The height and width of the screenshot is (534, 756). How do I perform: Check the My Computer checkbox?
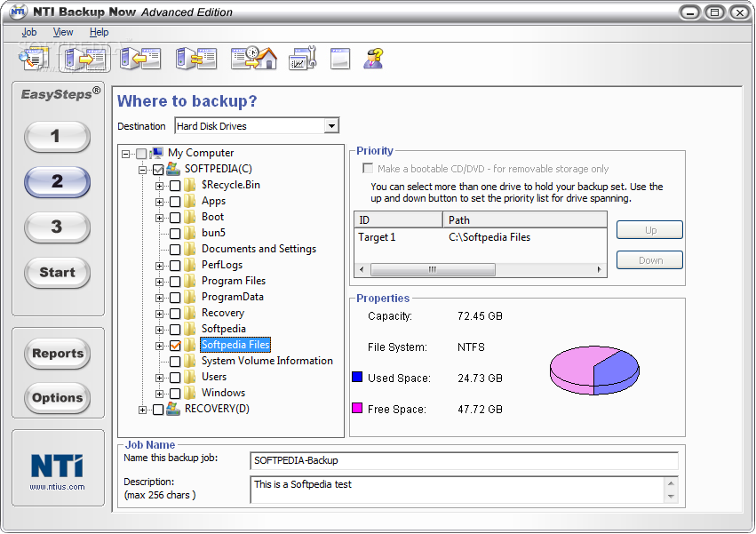click(x=141, y=154)
